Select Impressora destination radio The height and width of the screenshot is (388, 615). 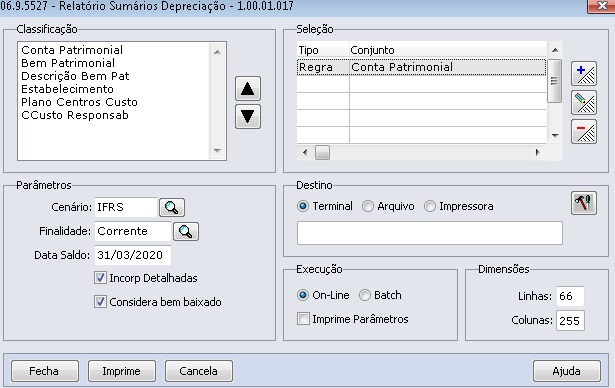coord(430,206)
